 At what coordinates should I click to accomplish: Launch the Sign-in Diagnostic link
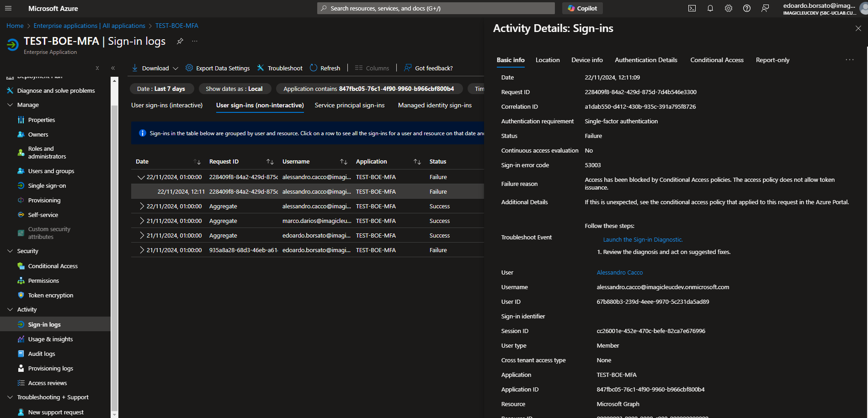(643, 239)
